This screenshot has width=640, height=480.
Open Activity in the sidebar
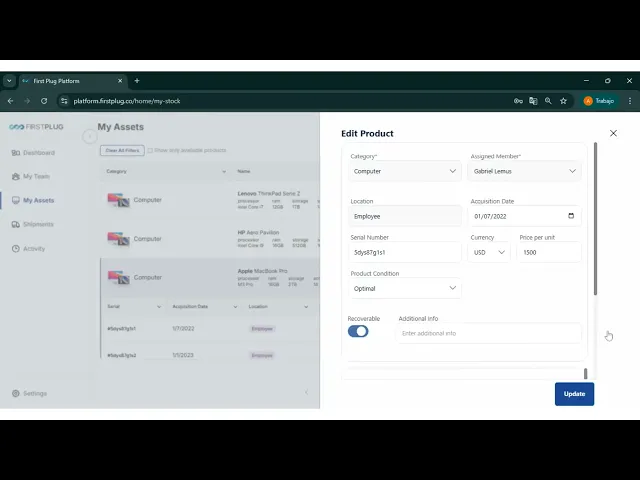click(x=28, y=249)
